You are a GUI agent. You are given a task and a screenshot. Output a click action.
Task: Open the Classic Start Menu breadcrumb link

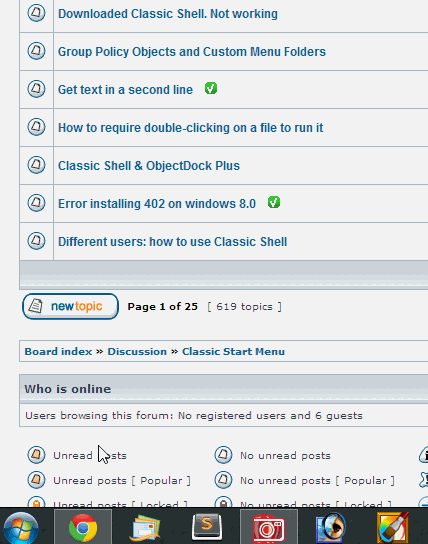coord(233,351)
